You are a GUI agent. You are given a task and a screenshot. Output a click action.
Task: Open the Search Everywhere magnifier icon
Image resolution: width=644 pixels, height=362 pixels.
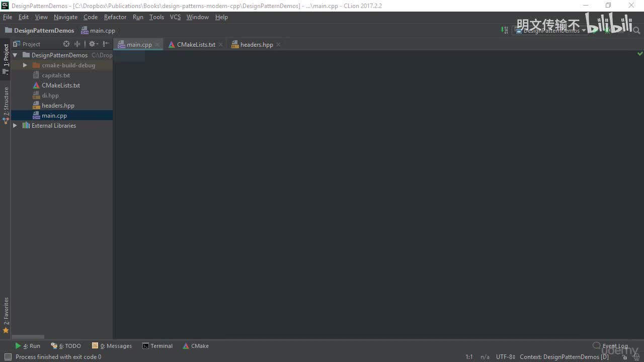[636, 31]
